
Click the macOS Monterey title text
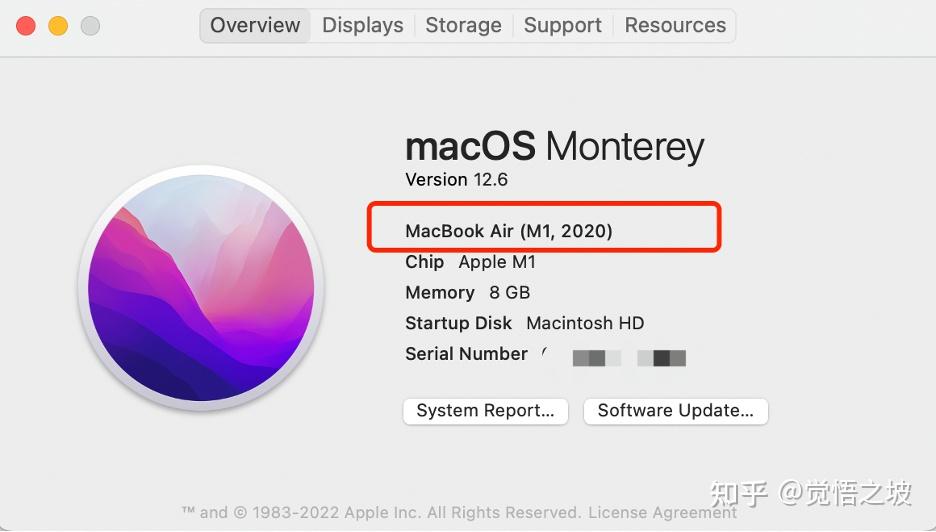pos(554,147)
